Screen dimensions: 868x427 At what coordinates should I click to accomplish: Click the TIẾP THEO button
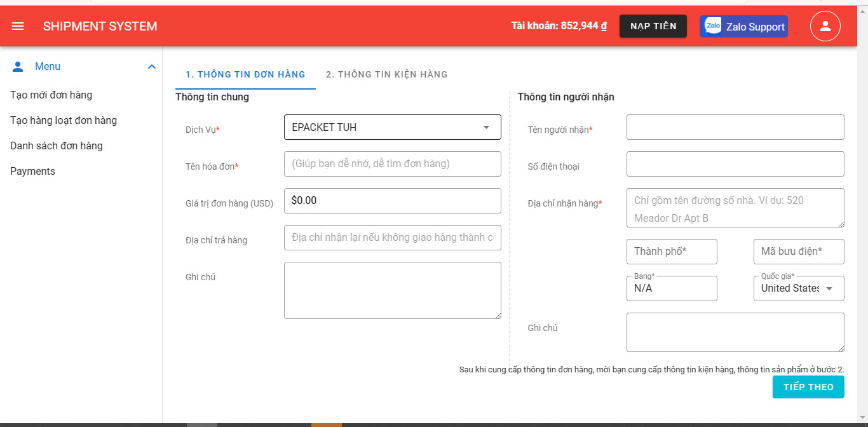tap(808, 387)
